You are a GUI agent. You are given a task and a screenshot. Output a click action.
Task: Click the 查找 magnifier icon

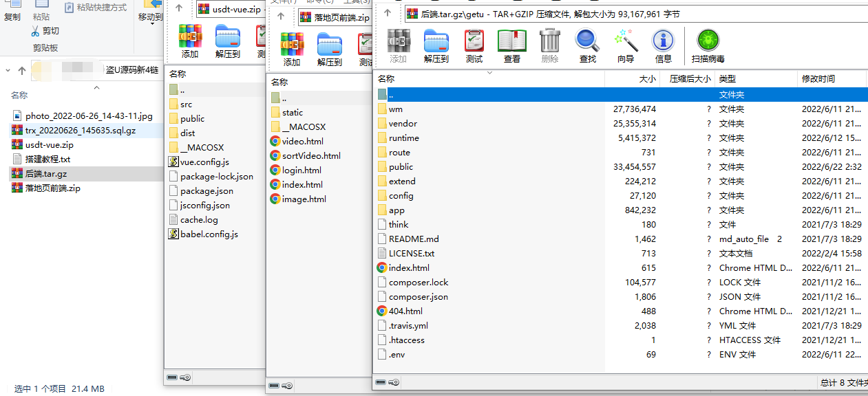tap(587, 46)
